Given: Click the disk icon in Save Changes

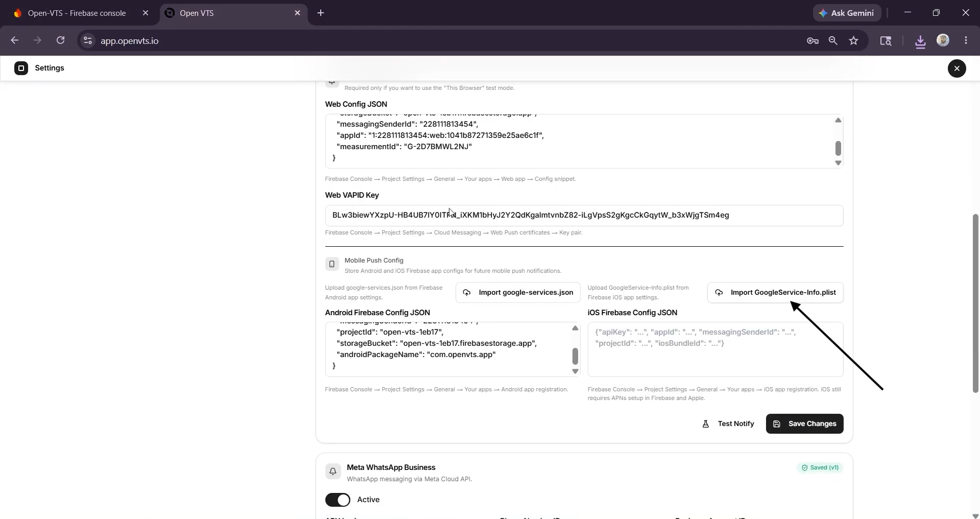Looking at the screenshot, I should (x=777, y=424).
